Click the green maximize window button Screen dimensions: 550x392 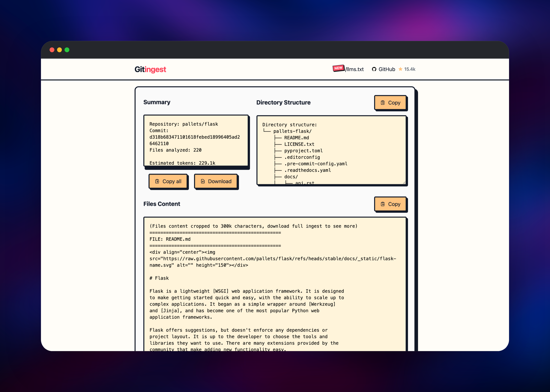(x=67, y=50)
